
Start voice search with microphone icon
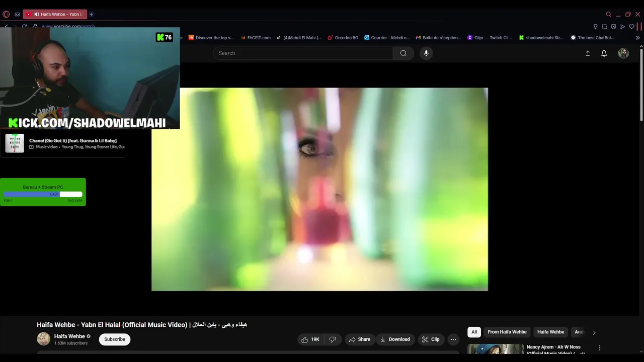[426, 53]
